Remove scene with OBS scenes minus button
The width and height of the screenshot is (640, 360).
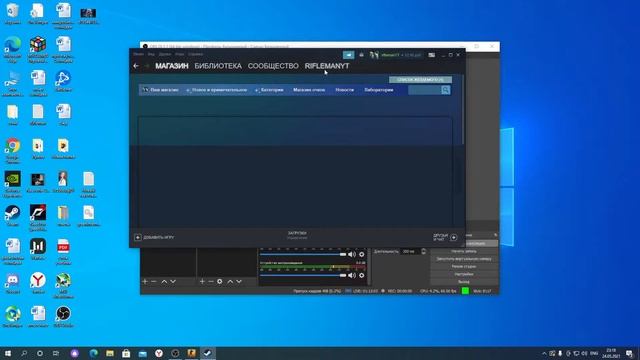click(154, 282)
